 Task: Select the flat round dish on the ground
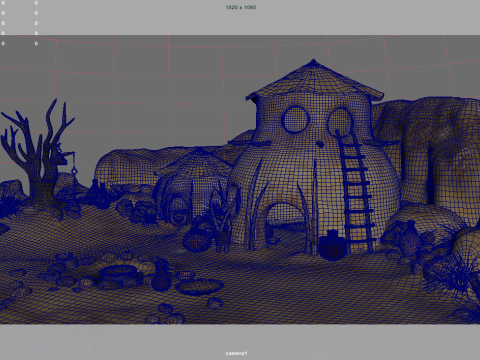[x=199, y=287]
